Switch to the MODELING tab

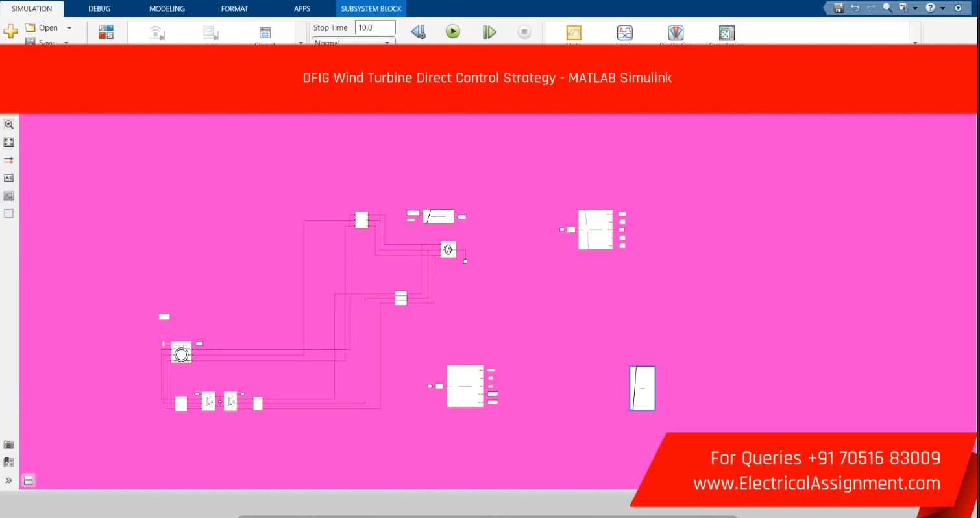(167, 9)
